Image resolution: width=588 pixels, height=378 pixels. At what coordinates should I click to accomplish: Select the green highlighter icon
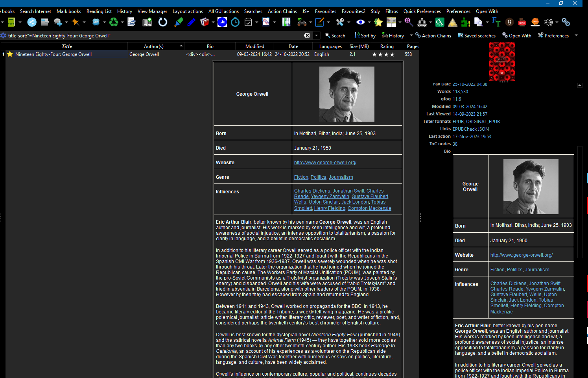point(179,22)
